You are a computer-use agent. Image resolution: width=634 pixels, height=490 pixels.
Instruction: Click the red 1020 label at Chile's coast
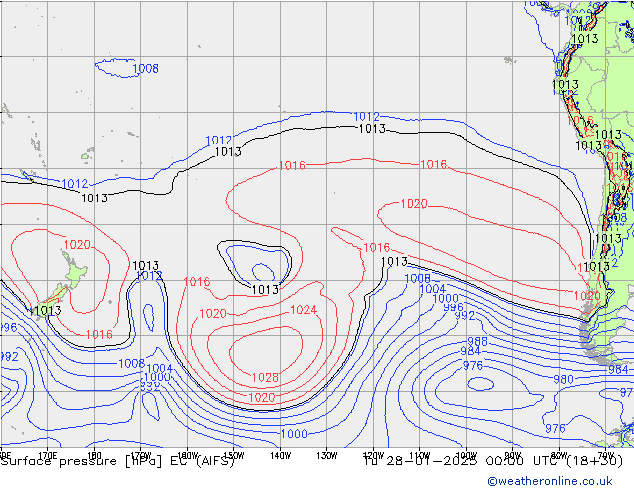tap(587, 296)
